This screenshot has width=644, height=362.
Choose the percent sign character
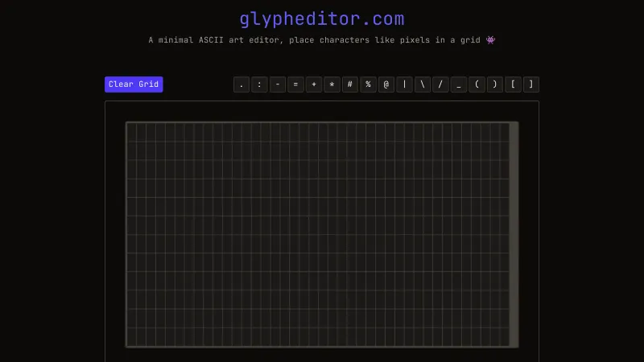(368, 84)
